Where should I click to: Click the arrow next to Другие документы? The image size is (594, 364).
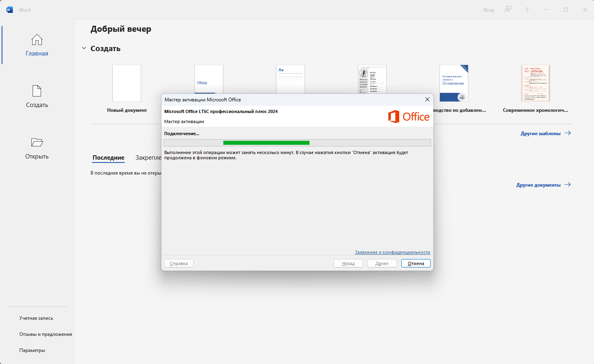568,185
